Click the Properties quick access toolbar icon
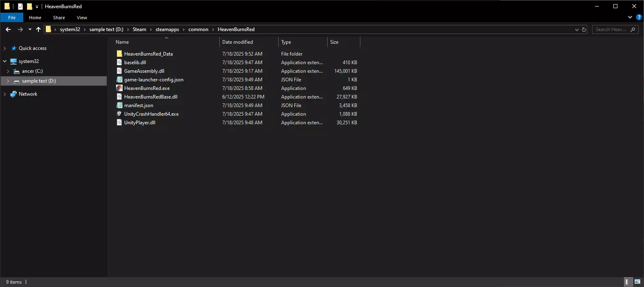 tap(20, 6)
